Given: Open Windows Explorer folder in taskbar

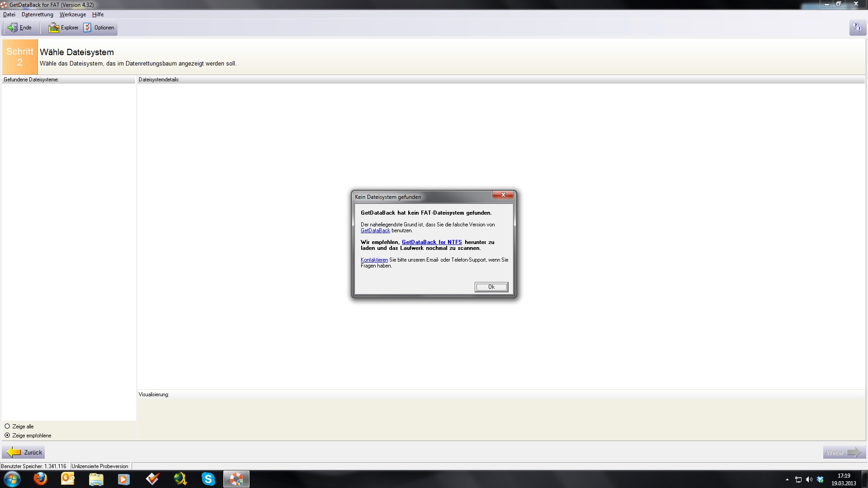Looking at the screenshot, I should click(x=96, y=479).
